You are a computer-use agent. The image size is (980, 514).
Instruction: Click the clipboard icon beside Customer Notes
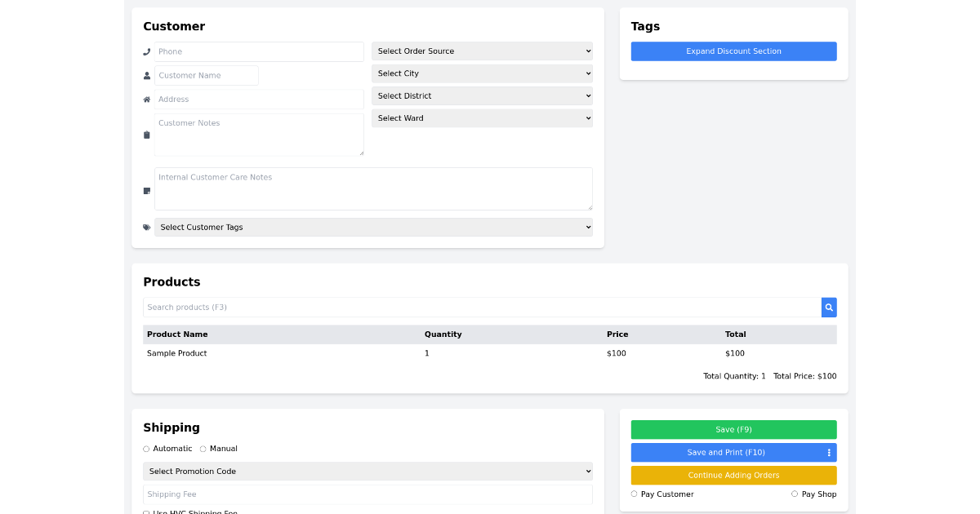point(146,134)
